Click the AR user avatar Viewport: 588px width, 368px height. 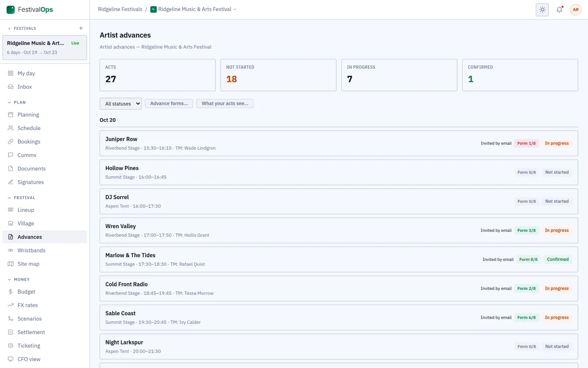click(x=576, y=10)
